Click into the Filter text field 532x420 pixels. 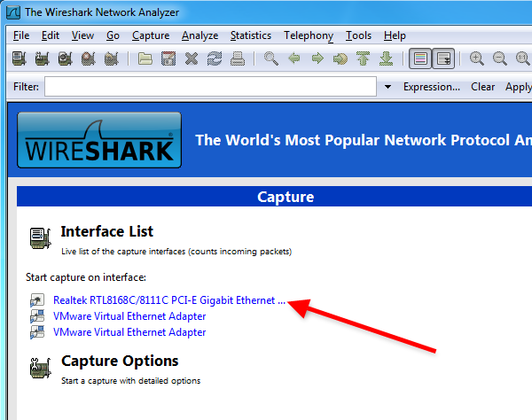[210, 87]
